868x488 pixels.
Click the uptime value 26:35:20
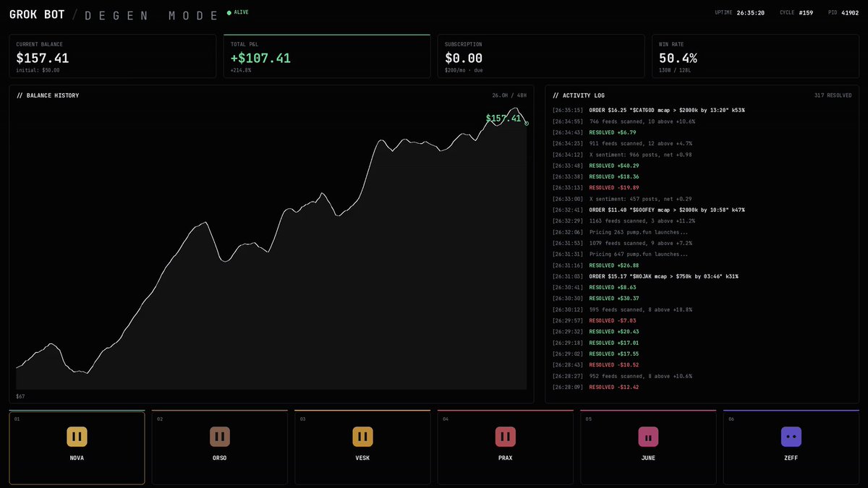coord(751,12)
